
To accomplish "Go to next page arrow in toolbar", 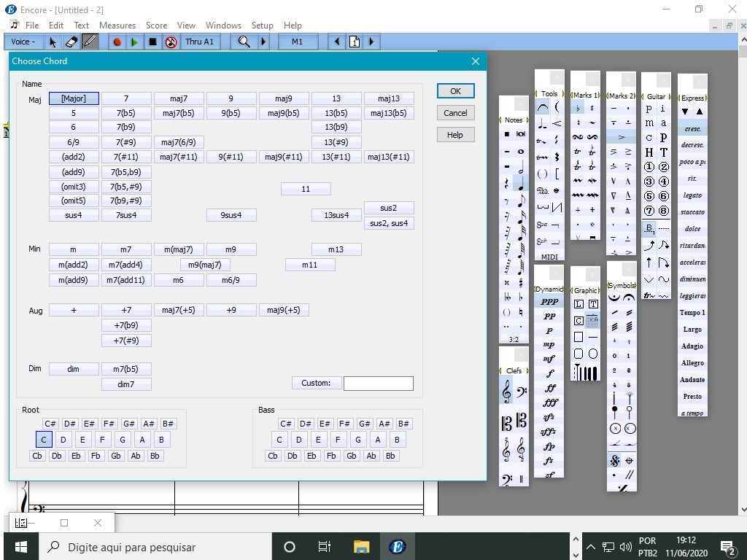I will [x=371, y=42].
